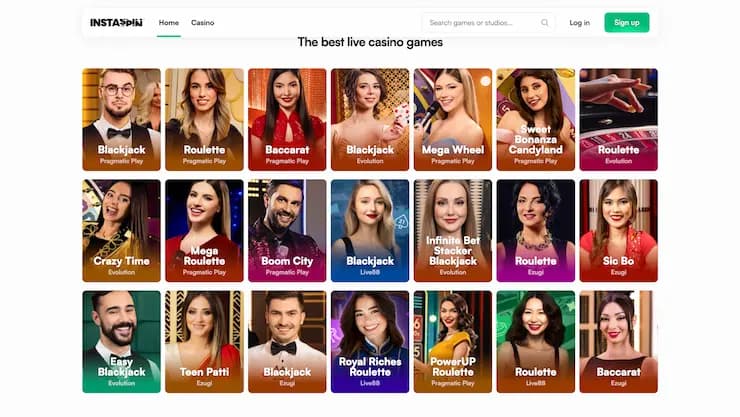Click the search magnifier icon
The image size is (740, 417).
545,23
